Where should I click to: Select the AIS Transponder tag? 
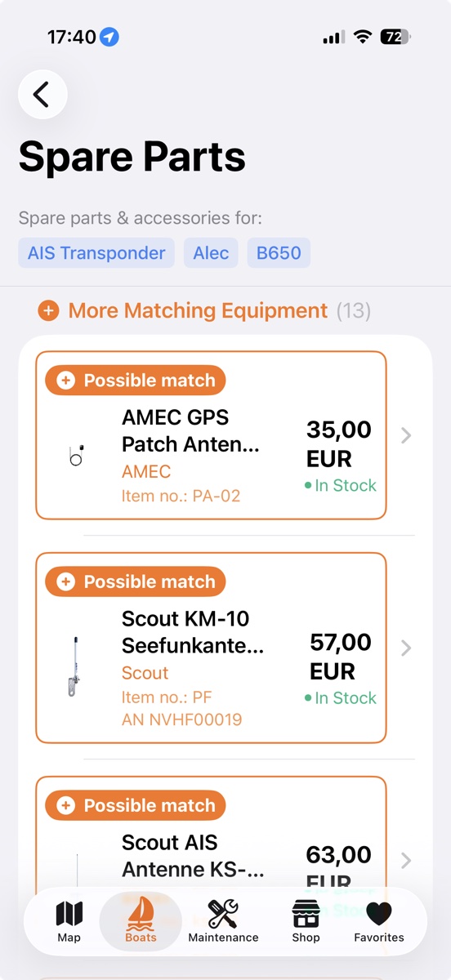coord(96,253)
